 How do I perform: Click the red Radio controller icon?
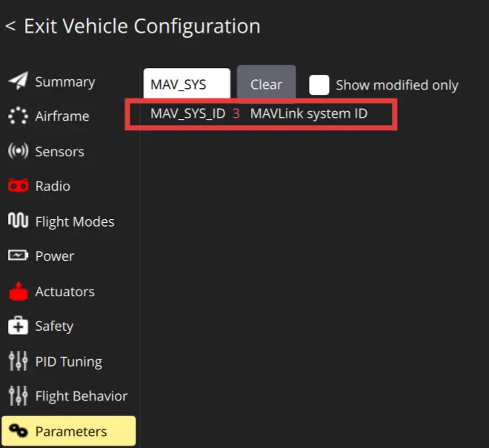(x=18, y=186)
